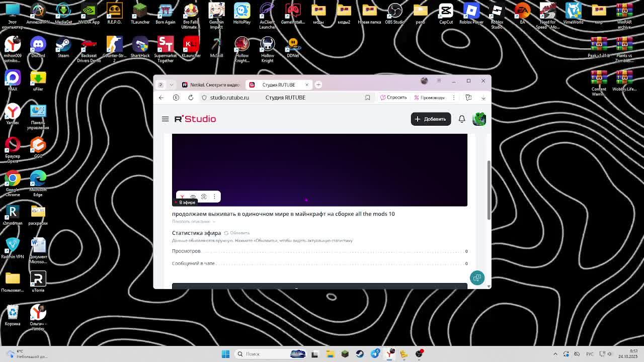Open the notifications bell

[462, 119]
